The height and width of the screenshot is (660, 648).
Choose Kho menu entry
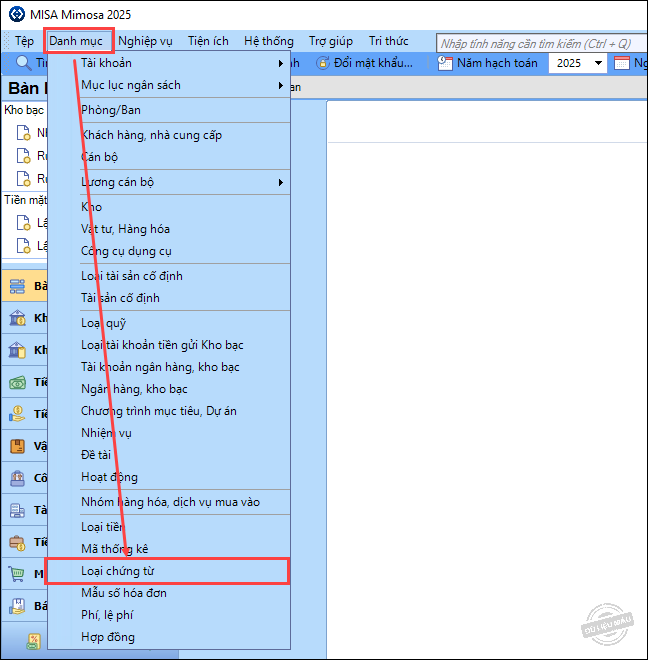click(169, 207)
